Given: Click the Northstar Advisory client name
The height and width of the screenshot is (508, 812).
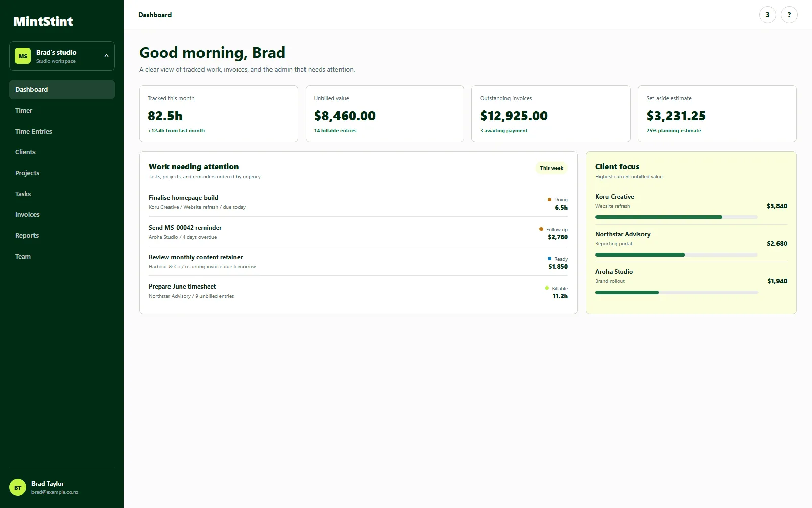Looking at the screenshot, I should coord(623,234).
